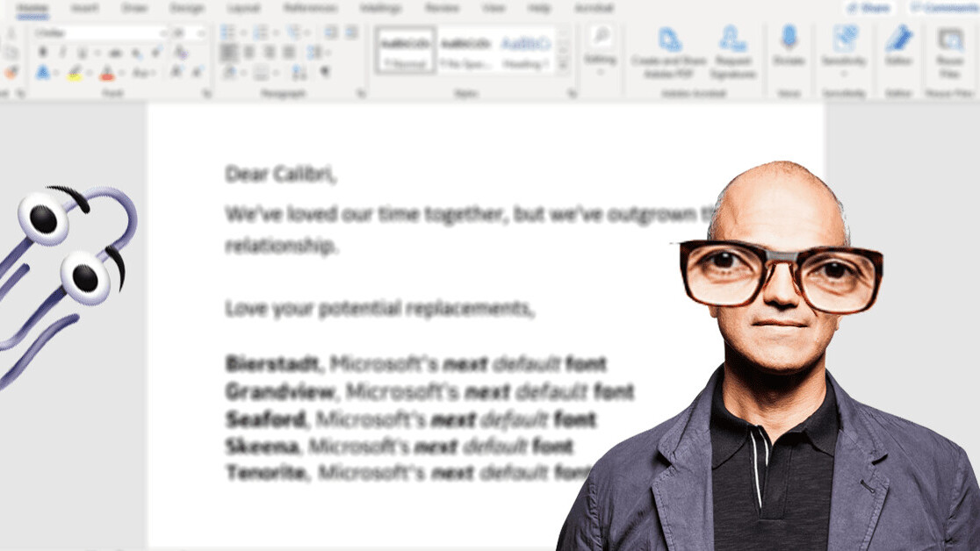This screenshot has width=980, height=551.
Task: Select the Heading 1 style thumbnail
Action: 526,48
